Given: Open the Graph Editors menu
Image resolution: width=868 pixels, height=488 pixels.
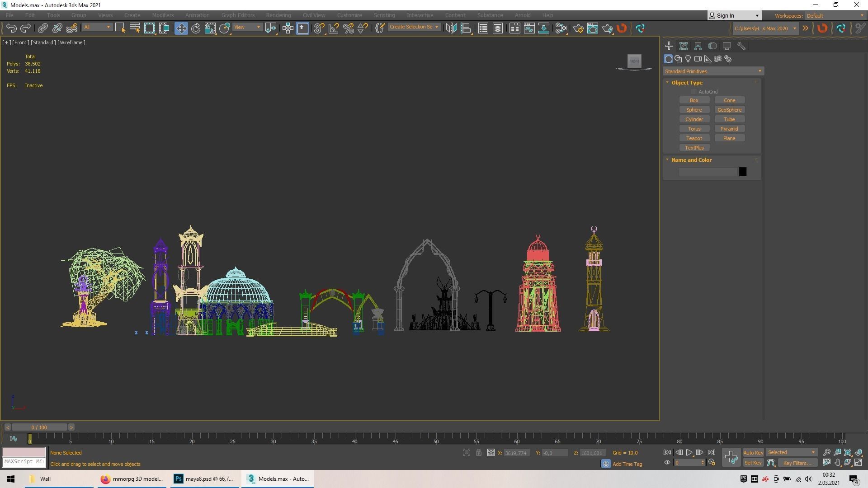Looking at the screenshot, I should (x=238, y=15).
